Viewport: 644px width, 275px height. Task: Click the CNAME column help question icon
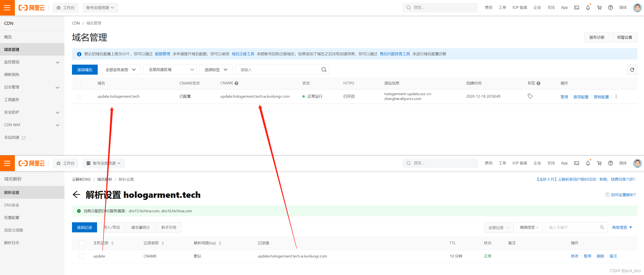click(236, 83)
